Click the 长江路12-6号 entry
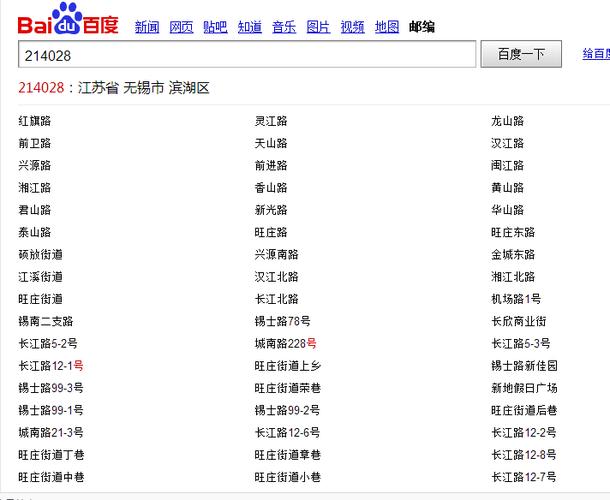The width and height of the screenshot is (610, 500). (287, 432)
